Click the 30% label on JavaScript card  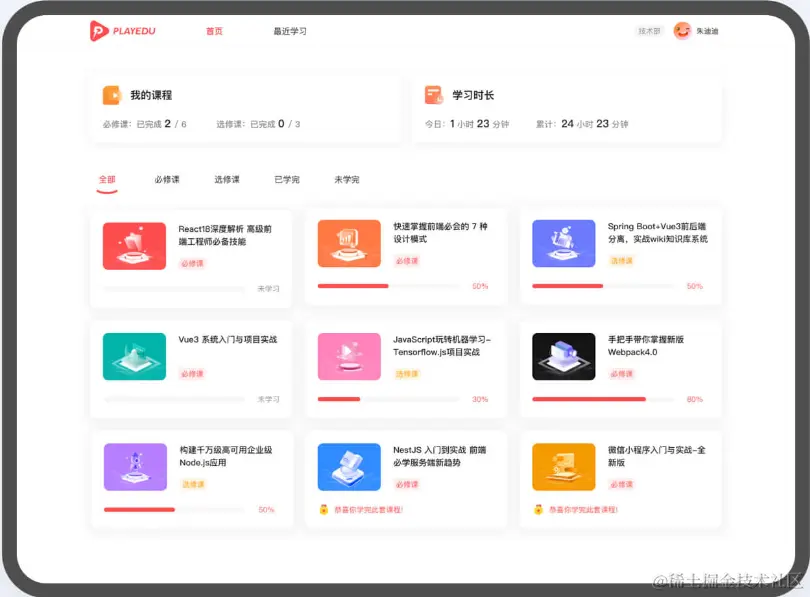click(x=480, y=399)
